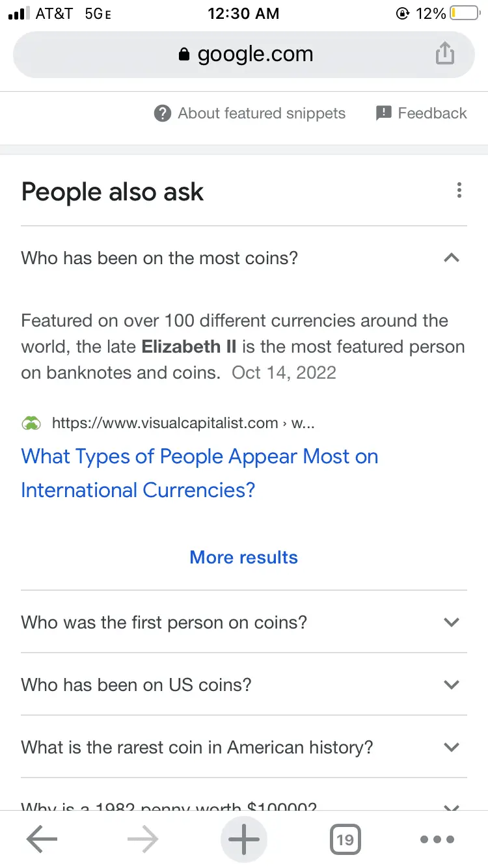Screen dimensions: 488x868
Task: Open About featured snippets link
Action: click(262, 114)
